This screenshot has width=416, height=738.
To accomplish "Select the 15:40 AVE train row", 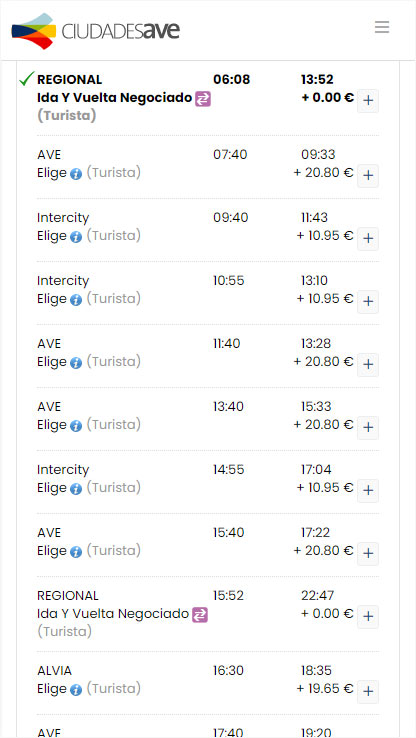I will point(208,545).
